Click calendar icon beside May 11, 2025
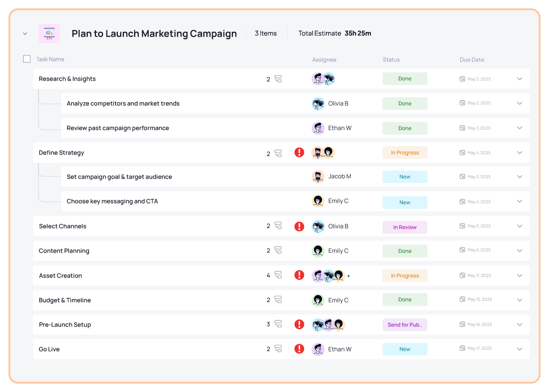This screenshot has width=549, height=392. tap(463, 275)
